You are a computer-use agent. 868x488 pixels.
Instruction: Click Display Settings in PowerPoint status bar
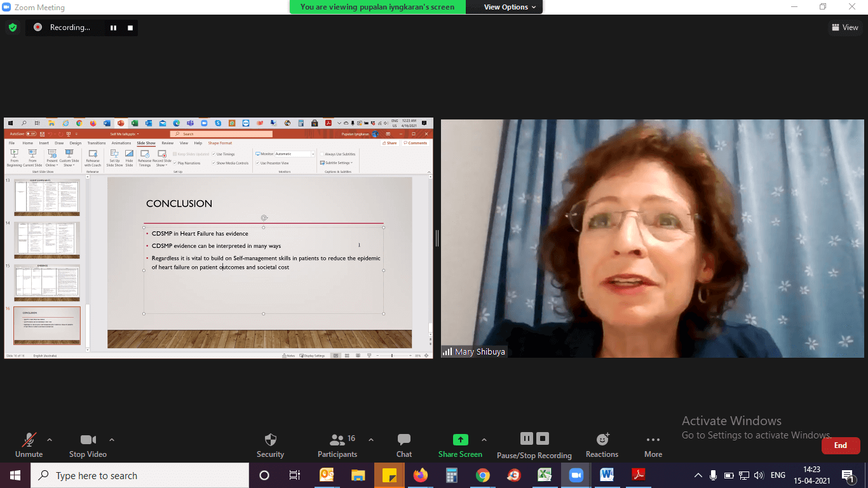pos(312,356)
